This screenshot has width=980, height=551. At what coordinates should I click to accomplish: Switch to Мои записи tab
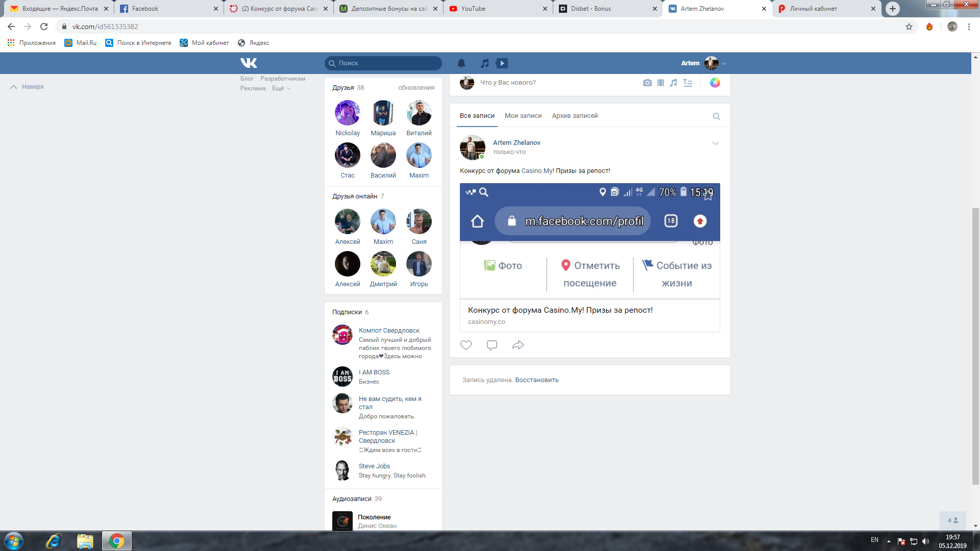click(523, 116)
